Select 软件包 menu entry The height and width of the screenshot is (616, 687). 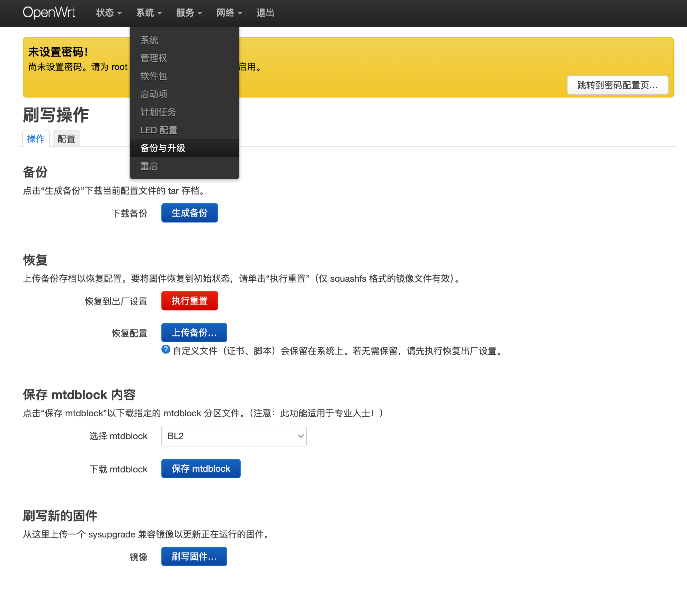point(154,76)
